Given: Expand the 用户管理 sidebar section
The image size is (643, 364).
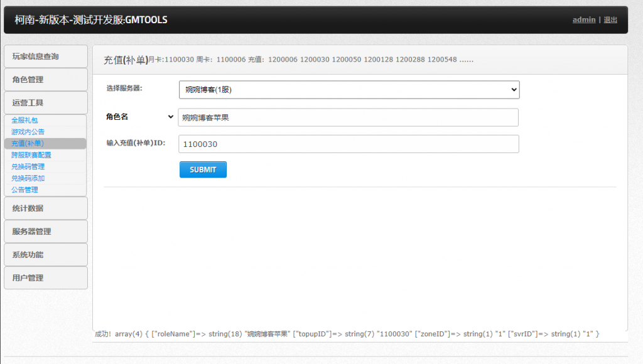Looking at the screenshot, I should (45, 278).
